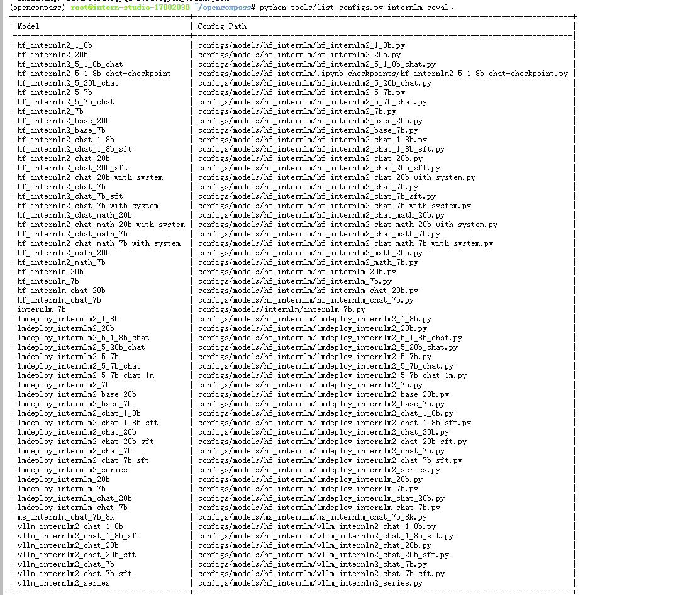Select the vllm_internlm2_series model name
700x595 pixels.
point(63,583)
